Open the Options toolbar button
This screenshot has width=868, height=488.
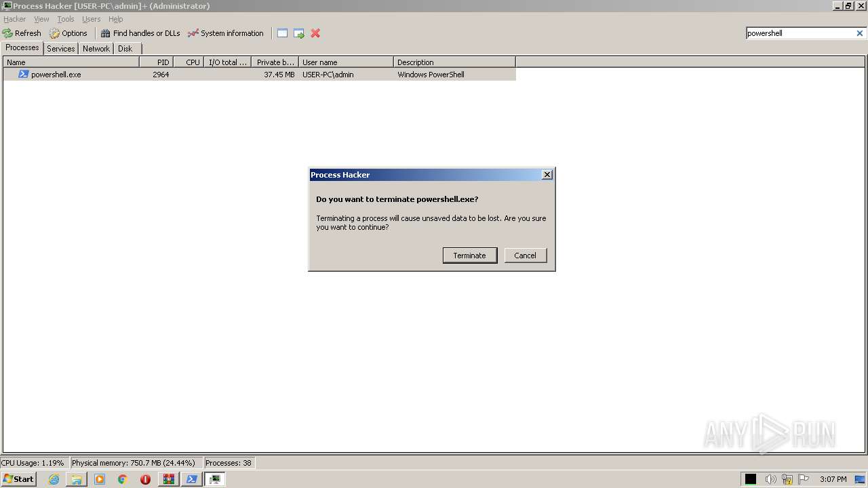pos(68,33)
